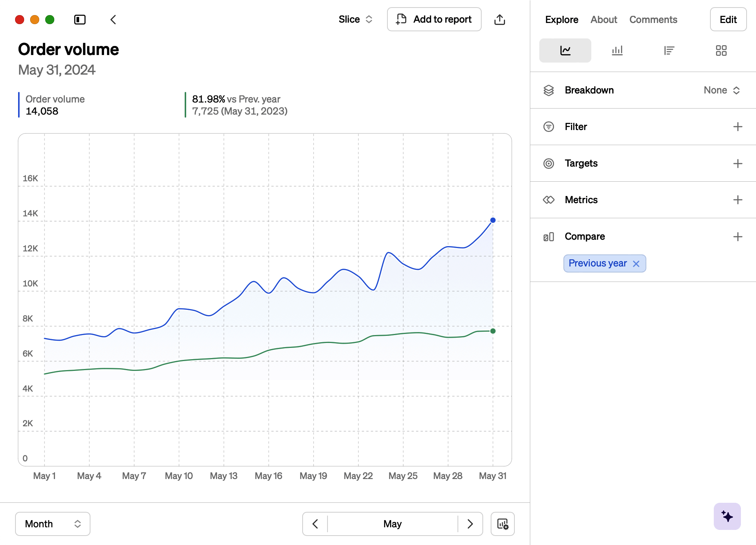This screenshot has height=545, width=756.
Task: Add a new Filter
Action: 738,127
